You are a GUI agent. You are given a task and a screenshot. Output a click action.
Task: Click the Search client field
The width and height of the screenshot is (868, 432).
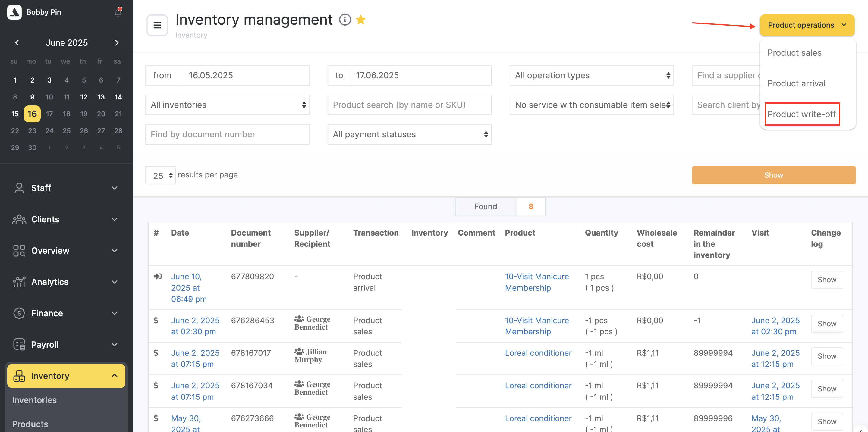click(x=726, y=105)
